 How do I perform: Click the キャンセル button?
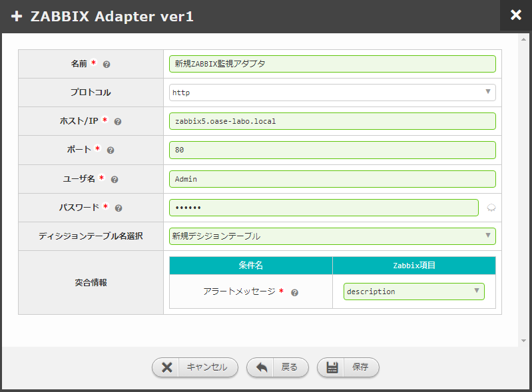(x=195, y=367)
